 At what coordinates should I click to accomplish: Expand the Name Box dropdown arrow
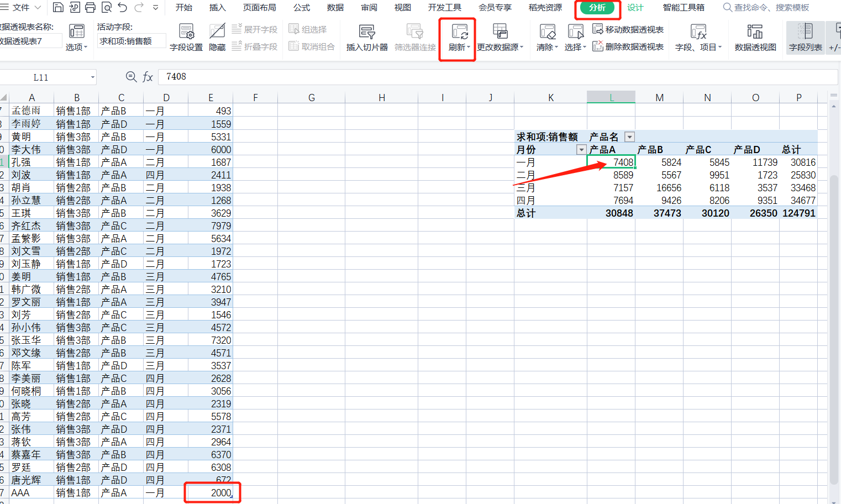[92, 77]
